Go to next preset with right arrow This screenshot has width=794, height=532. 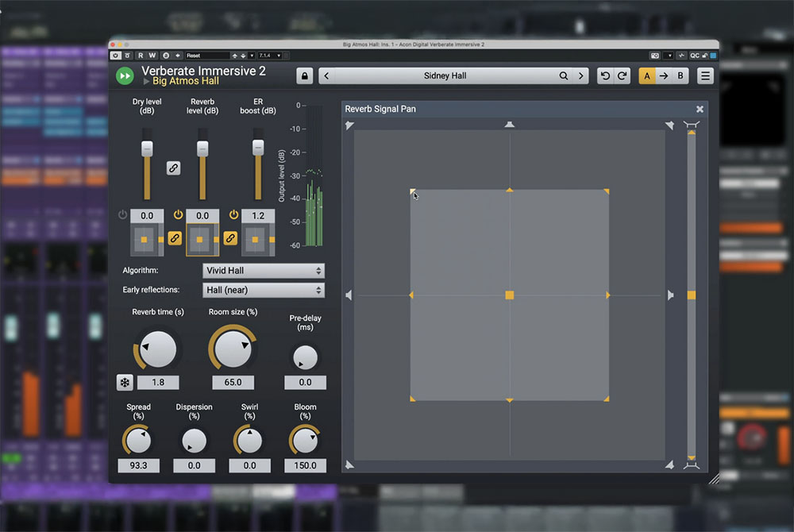(581, 76)
